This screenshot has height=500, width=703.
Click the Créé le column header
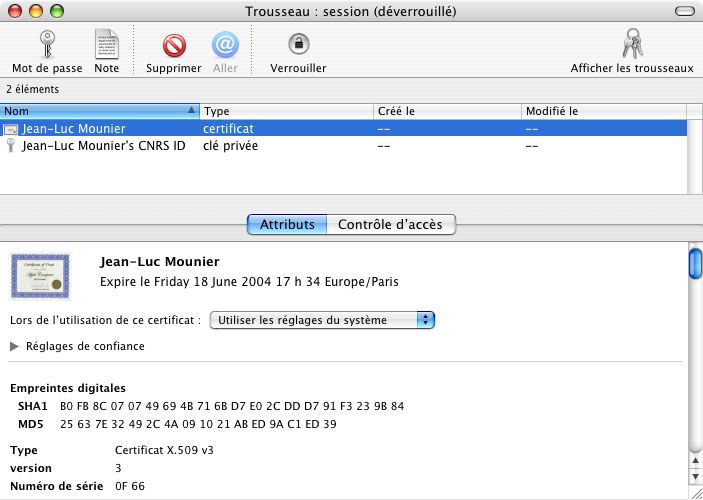[446, 111]
